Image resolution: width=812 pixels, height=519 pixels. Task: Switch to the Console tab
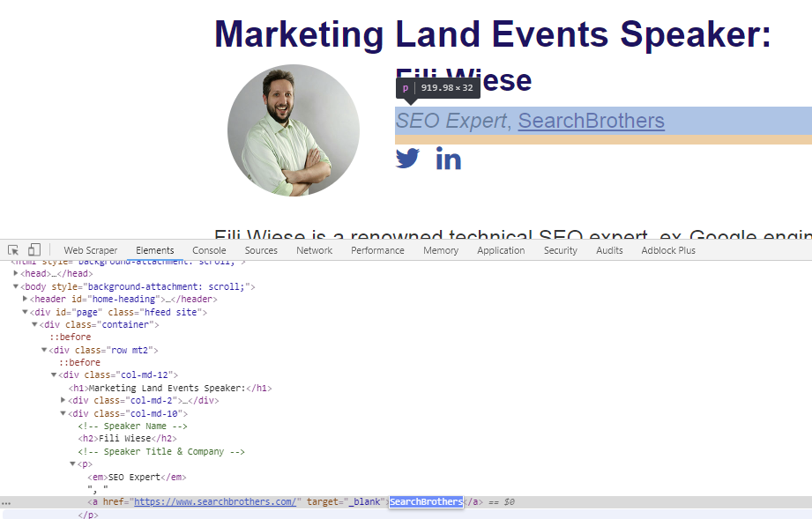coord(209,250)
